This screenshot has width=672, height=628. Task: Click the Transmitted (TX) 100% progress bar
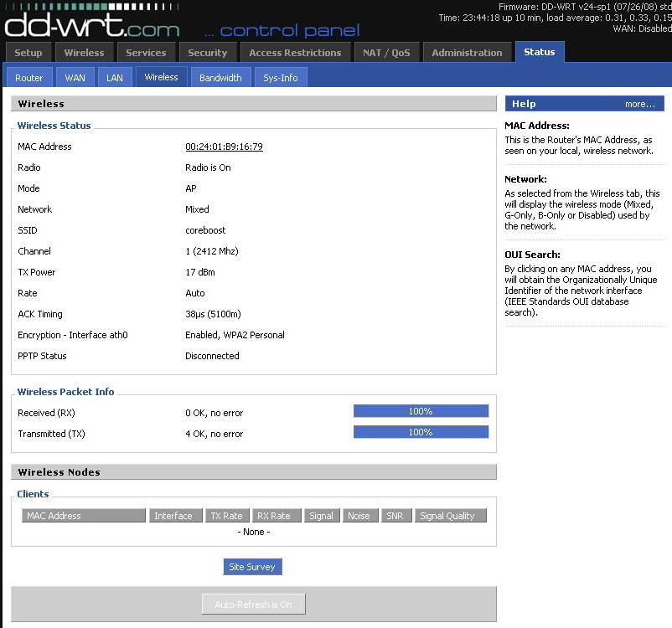tap(421, 432)
